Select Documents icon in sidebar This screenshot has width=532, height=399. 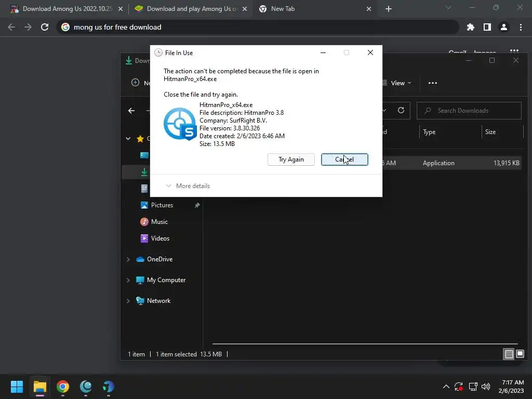[x=144, y=189]
